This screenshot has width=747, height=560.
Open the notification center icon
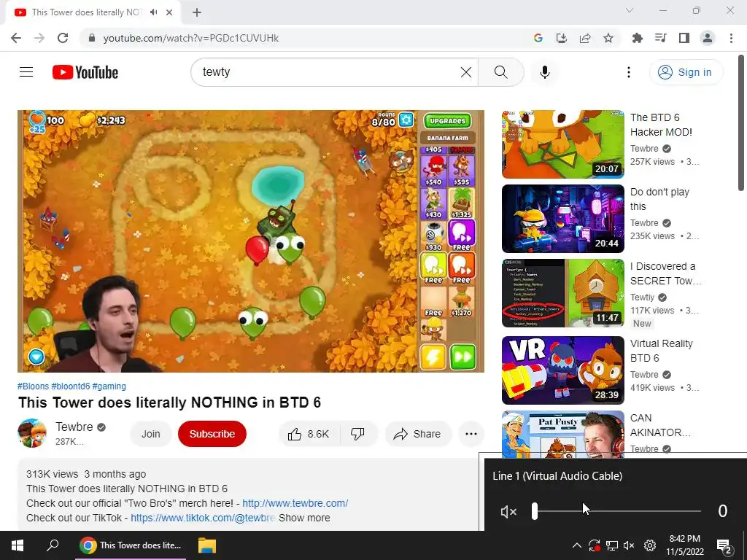click(x=724, y=545)
